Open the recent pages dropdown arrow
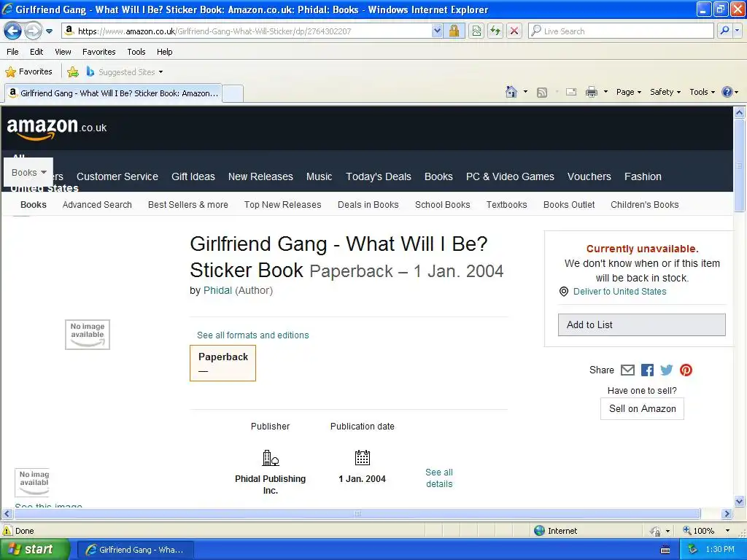 (49, 31)
